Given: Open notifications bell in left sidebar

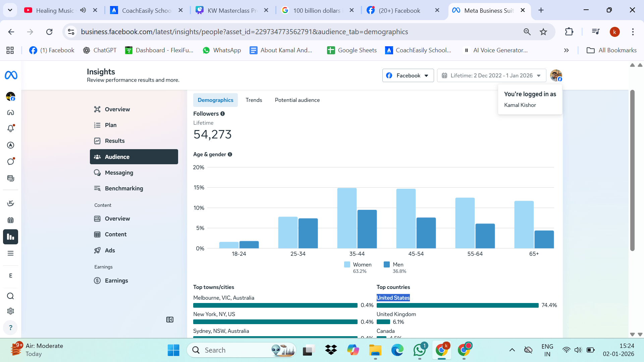Looking at the screenshot, I should (x=11, y=128).
